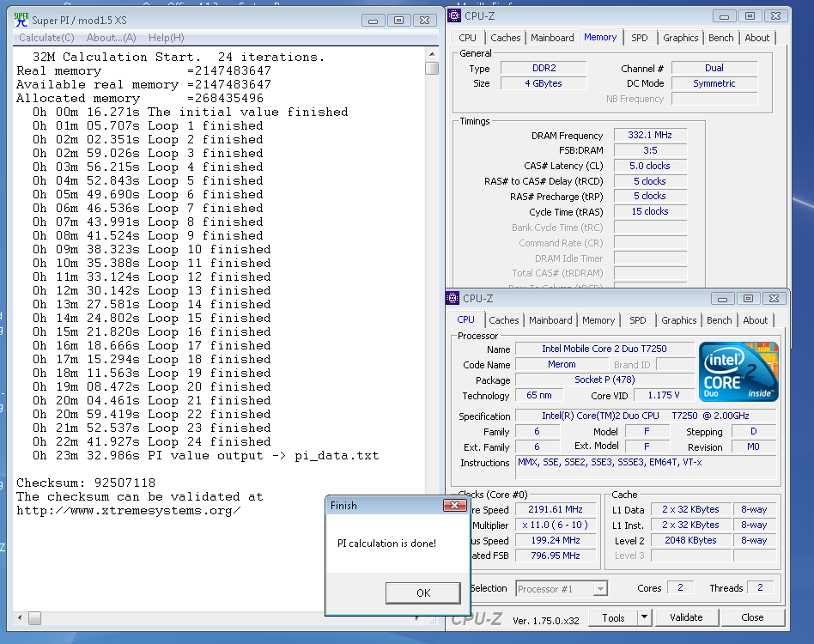Click the Multiplier value x 11.0 ( 6 - 10 )
The image size is (814, 644).
556,525
